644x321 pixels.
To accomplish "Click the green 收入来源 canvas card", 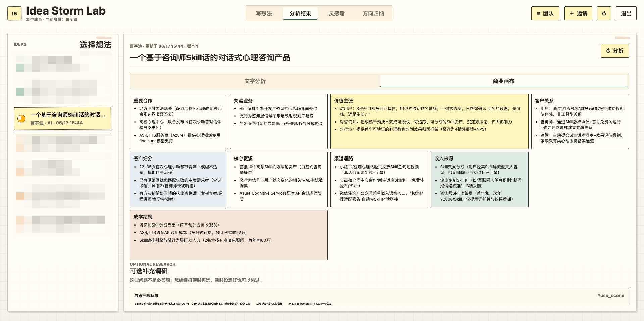I will coord(480,180).
